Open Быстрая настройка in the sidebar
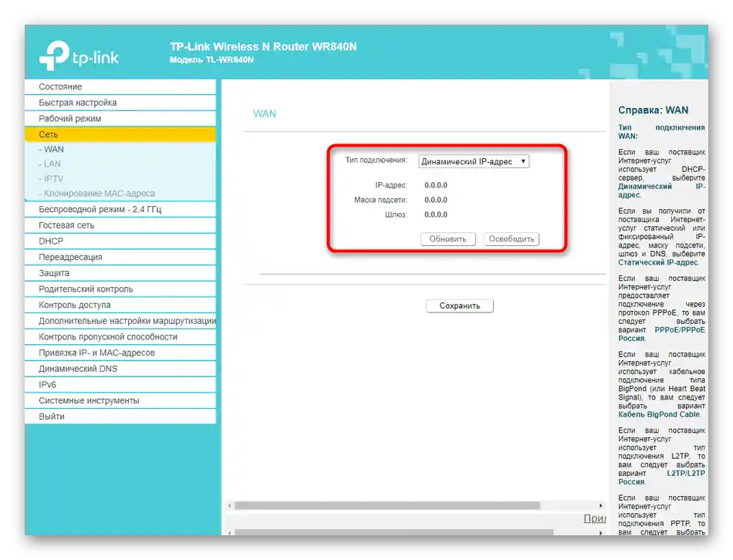 pyautogui.click(x=120, y=103)
